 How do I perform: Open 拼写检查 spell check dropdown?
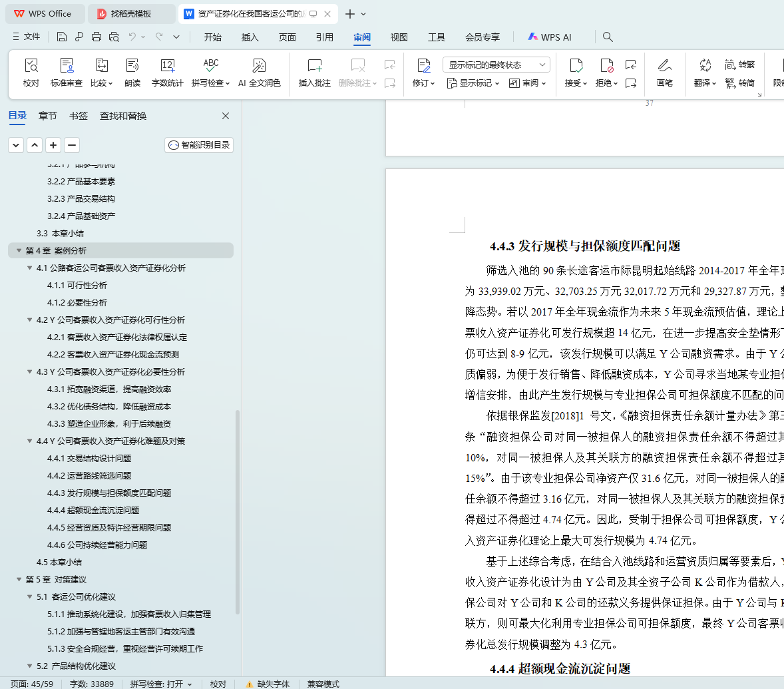(x=210, y=72)
